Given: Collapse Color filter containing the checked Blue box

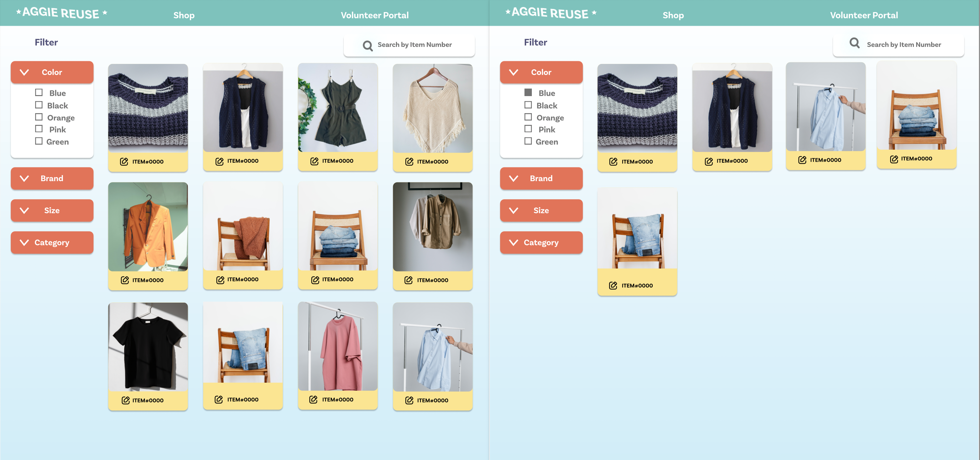Looking at the screenshot, I should (541, 72).
